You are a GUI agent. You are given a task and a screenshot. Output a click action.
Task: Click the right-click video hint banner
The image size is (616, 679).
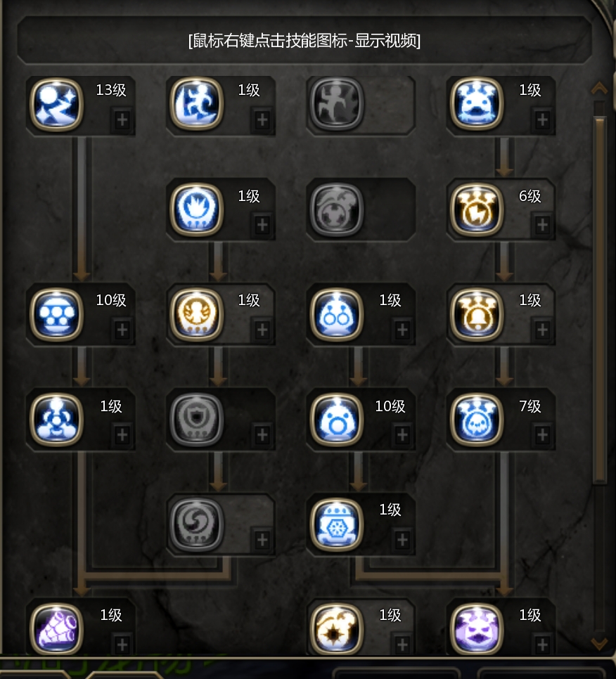[x=304, y=41]
